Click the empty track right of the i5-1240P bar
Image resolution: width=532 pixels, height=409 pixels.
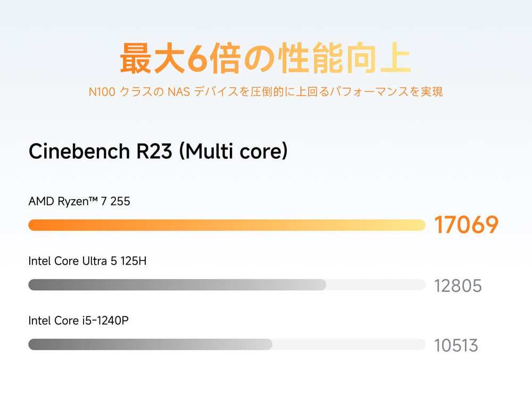tap(348, 345)
